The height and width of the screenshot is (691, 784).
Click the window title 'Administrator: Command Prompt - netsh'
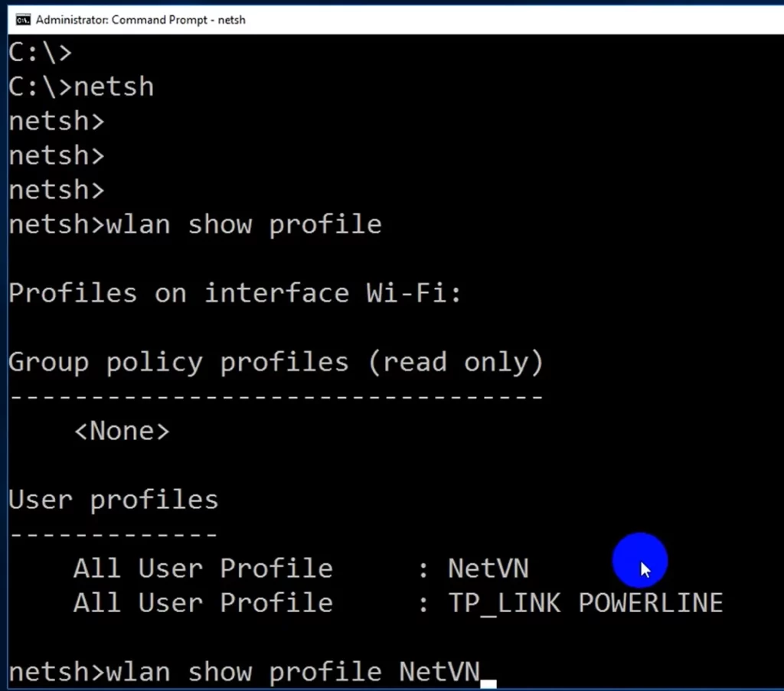tap(141, 20)
